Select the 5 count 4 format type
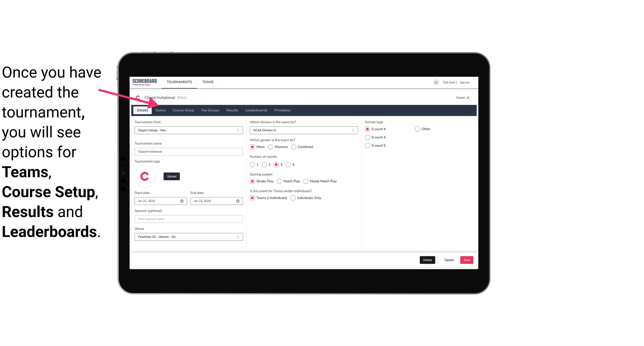 (x=368, y=129)
